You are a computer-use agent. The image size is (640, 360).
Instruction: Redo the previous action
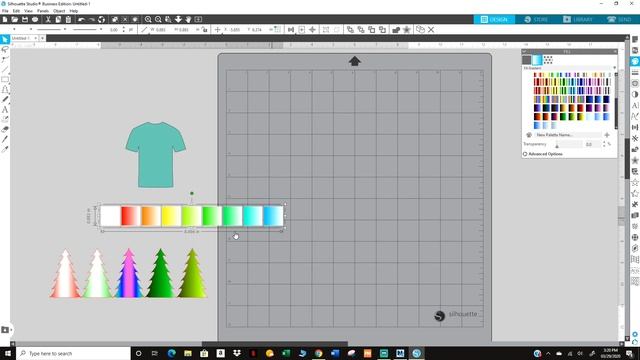[x=91, y=19]
